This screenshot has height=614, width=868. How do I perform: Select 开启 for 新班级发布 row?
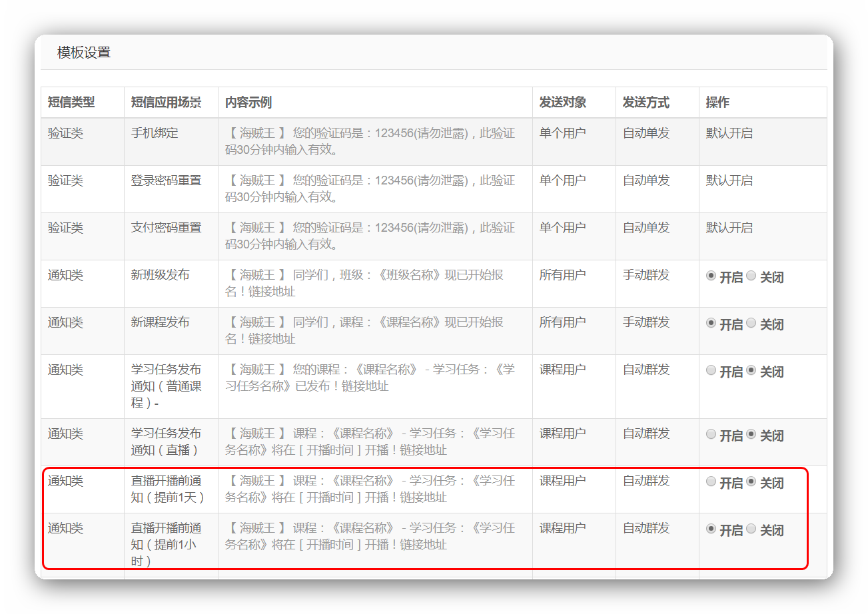pos(711,276)
